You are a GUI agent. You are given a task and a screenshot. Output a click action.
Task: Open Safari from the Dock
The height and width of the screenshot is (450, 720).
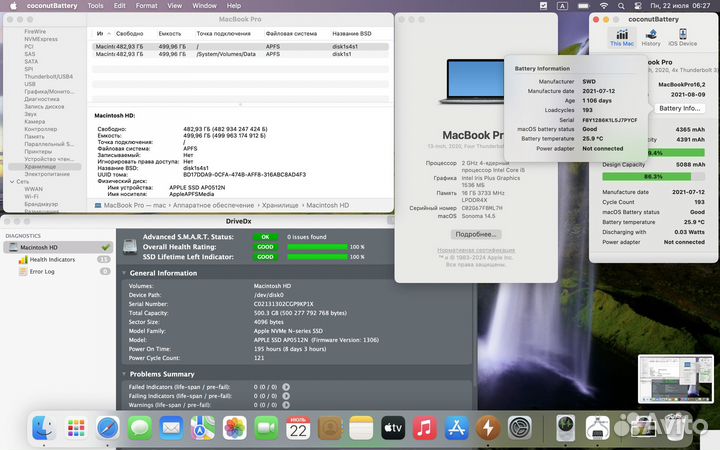[x=107, y=428]
